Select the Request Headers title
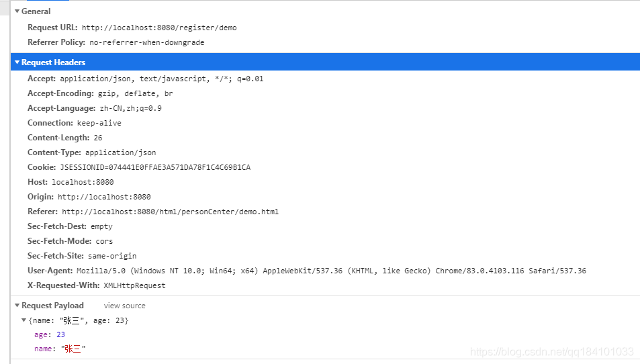 point(54,62)
